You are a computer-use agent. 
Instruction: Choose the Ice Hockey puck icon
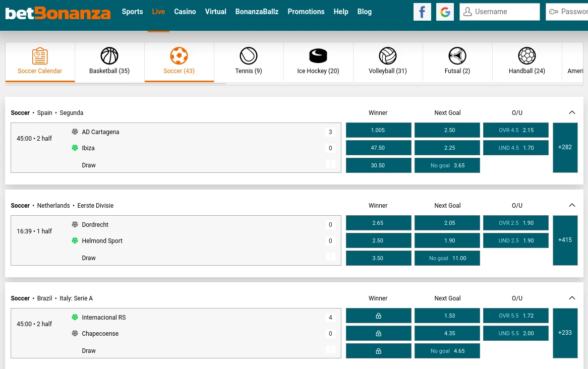coord(318,56)
